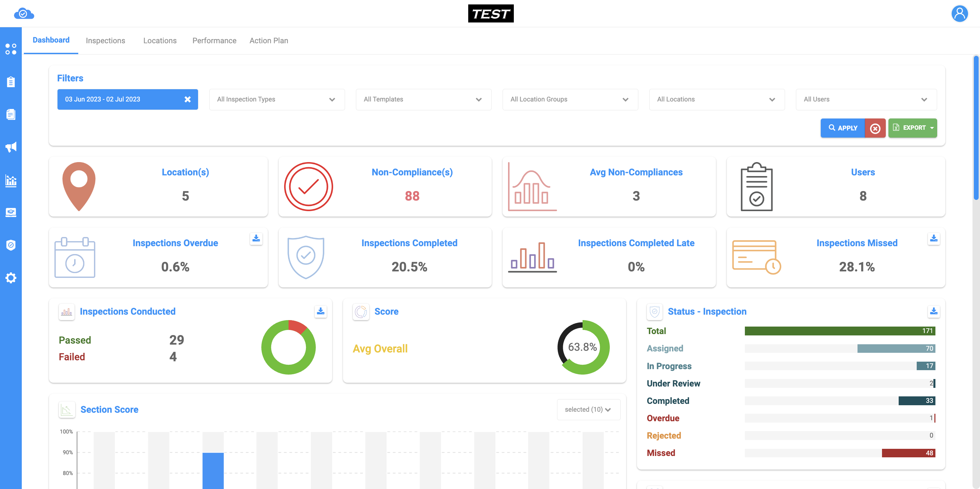Click the Total status bar showing 171

[839, 331]
